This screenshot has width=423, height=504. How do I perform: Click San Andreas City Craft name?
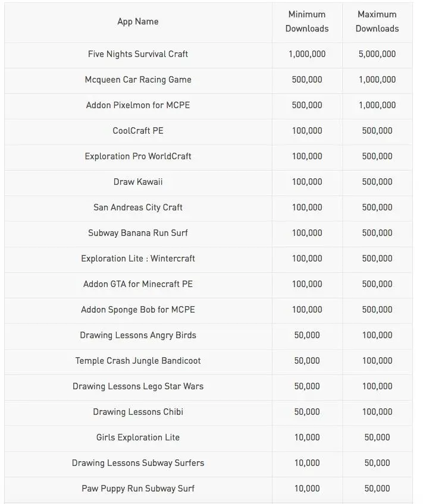(138, 207)
